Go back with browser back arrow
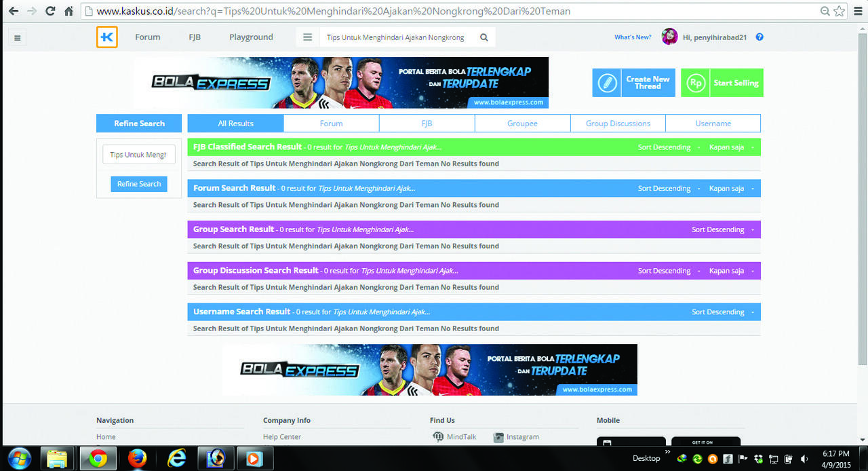This screenshot has height=471, width=868. (13, 11)
